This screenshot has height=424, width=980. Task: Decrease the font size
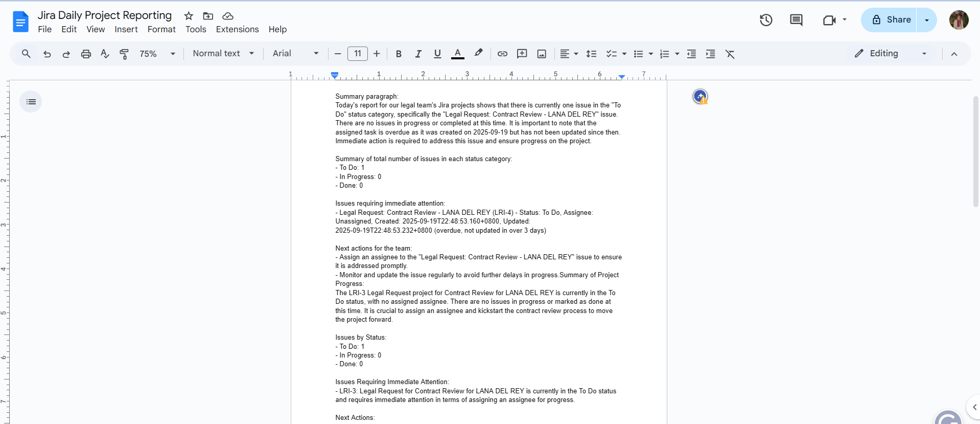pyautogui.click(x=338, y=54)
